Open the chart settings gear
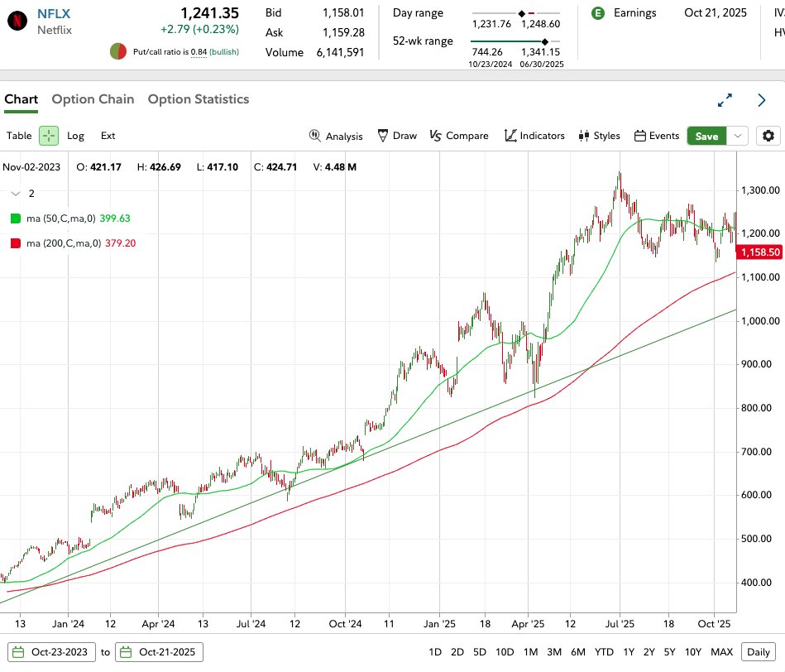The image size is (785, 672). (x=768, y=136)
